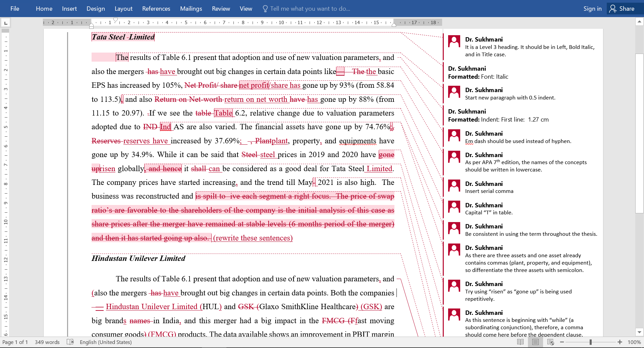Click the Share person icon
Image resolution: width=644 pixels, height=348 pixels.
pyautogui.click(x=613, y=9)
